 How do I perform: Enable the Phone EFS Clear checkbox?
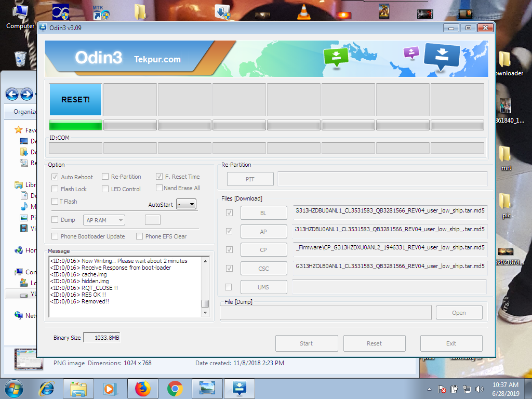click(139, 236)
